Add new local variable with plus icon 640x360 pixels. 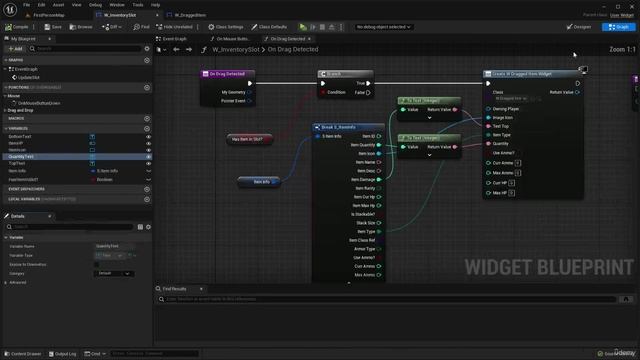[147, 199]
